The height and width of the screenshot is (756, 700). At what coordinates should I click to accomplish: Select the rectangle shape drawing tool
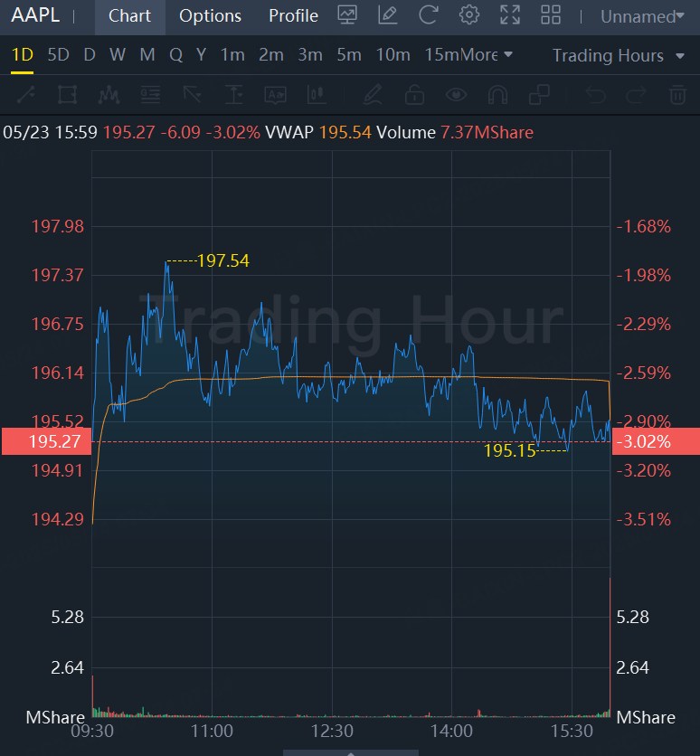tap(68, 95)
